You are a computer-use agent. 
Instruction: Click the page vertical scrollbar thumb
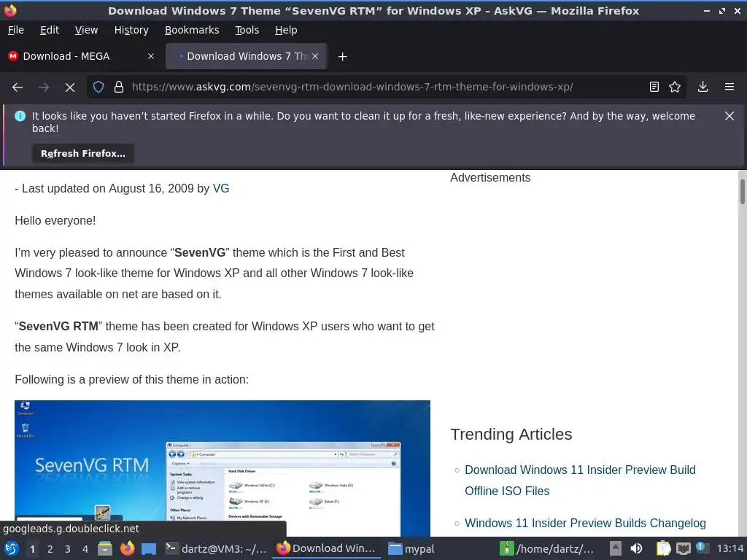point(742,192)
